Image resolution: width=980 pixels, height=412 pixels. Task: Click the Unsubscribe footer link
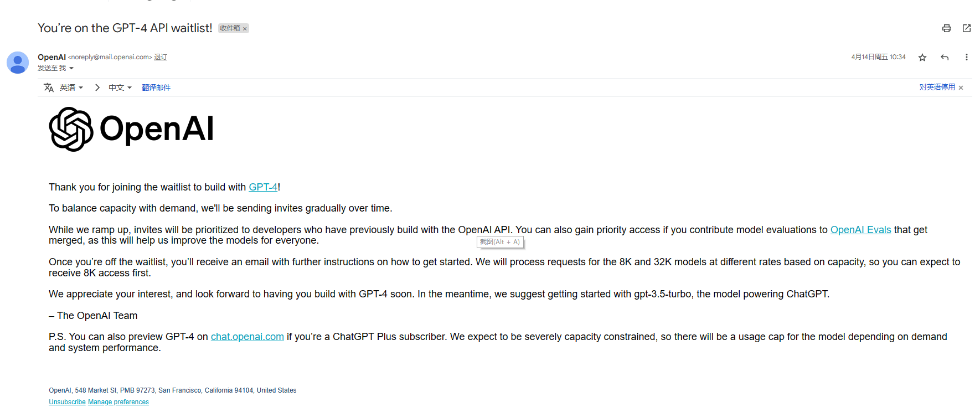[x=67, y=402]
